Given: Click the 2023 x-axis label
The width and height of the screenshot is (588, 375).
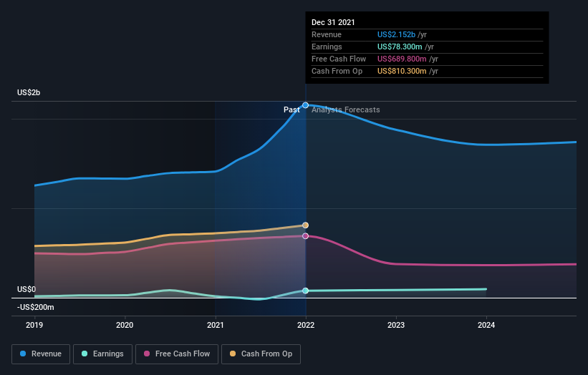Looking at the screenshot, I should 396,325.
